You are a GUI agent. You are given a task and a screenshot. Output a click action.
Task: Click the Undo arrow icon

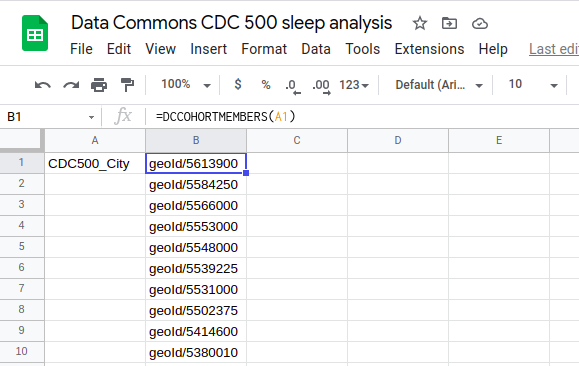[x=42, y=85]
